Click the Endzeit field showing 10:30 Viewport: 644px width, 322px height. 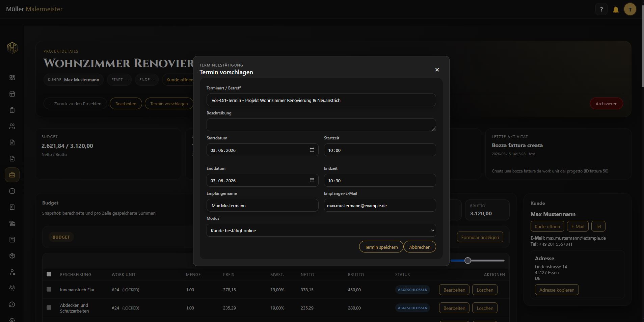[x=380, y=180]
